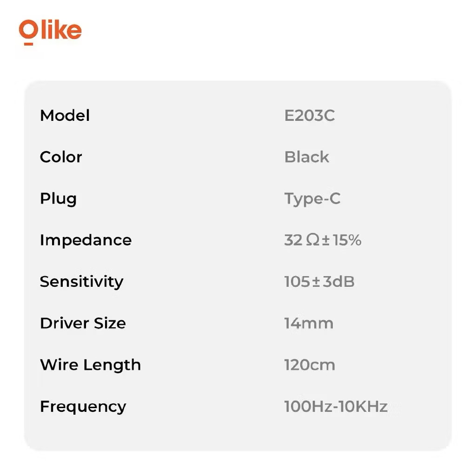476x476 pixels.
Task: Click the Ω symbol in the impedance value
Action: 312,240
